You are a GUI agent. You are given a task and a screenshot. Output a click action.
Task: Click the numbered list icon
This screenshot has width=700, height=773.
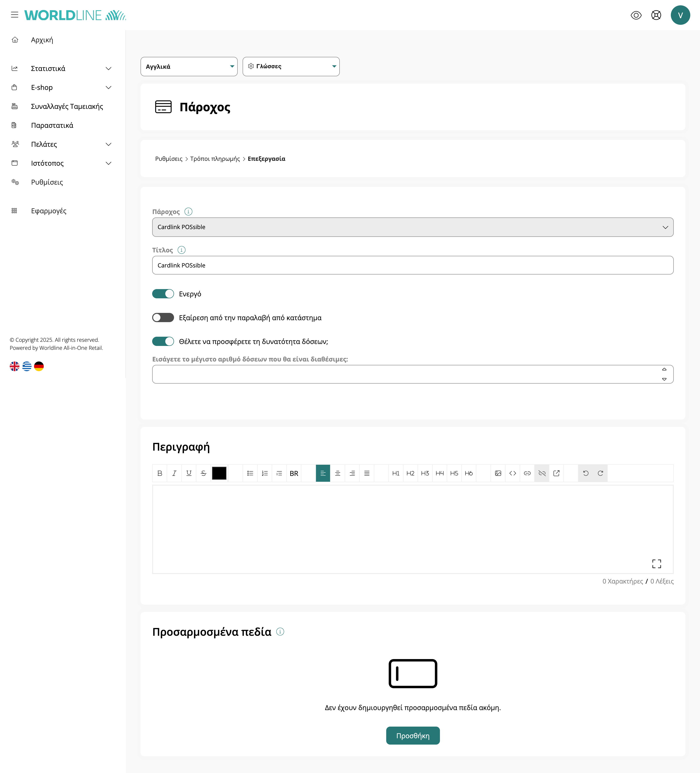(265, 473)
